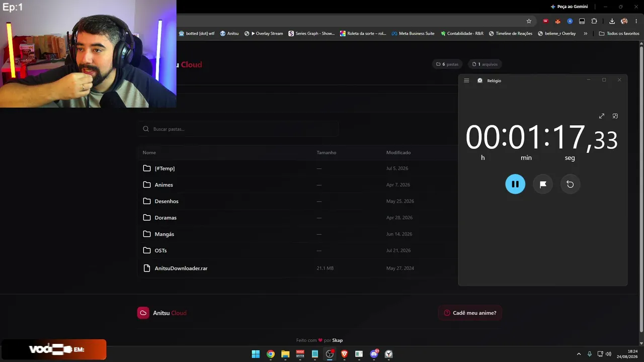Open the beliene_r Overlay bookmark
The width and height of the screenshot is (644, 362).
[x=557, y=34]
